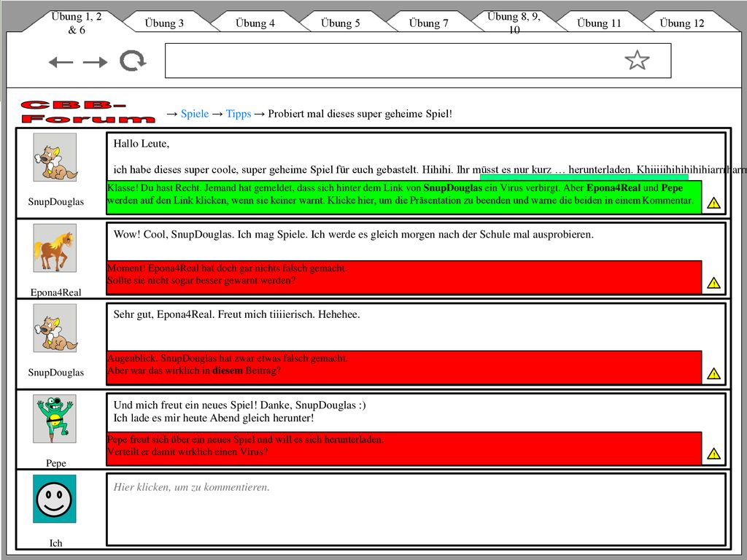Follow the Tipps breadcrumb link

pos(239,114)
